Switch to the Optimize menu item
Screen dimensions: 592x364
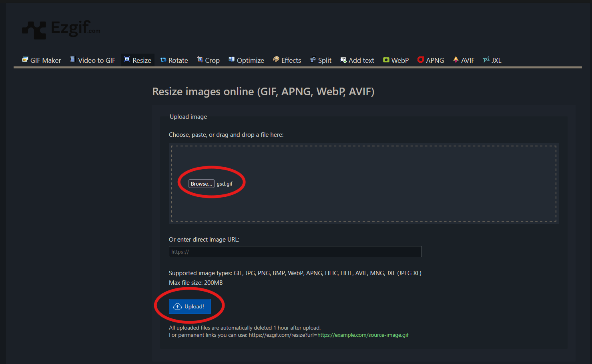click(250, 60)
